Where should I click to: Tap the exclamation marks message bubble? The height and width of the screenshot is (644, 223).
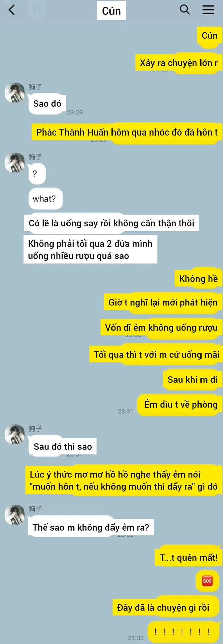tap(183, 632)
